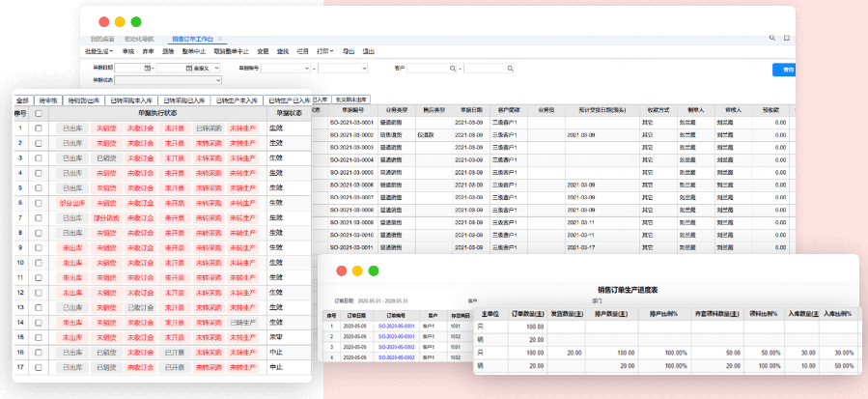Click the blue 查询 button
Screen dimensions: 868x399
[x=784, y=70]
